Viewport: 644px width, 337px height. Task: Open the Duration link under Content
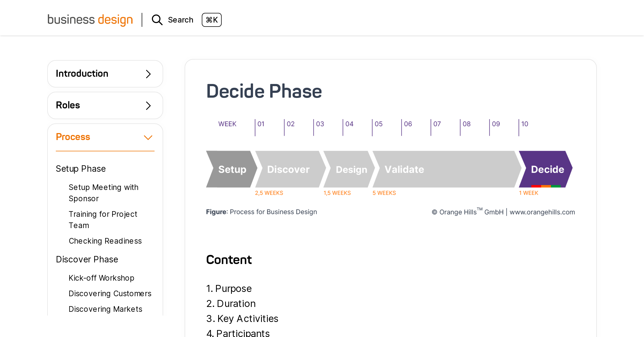(x=236, y=303)
